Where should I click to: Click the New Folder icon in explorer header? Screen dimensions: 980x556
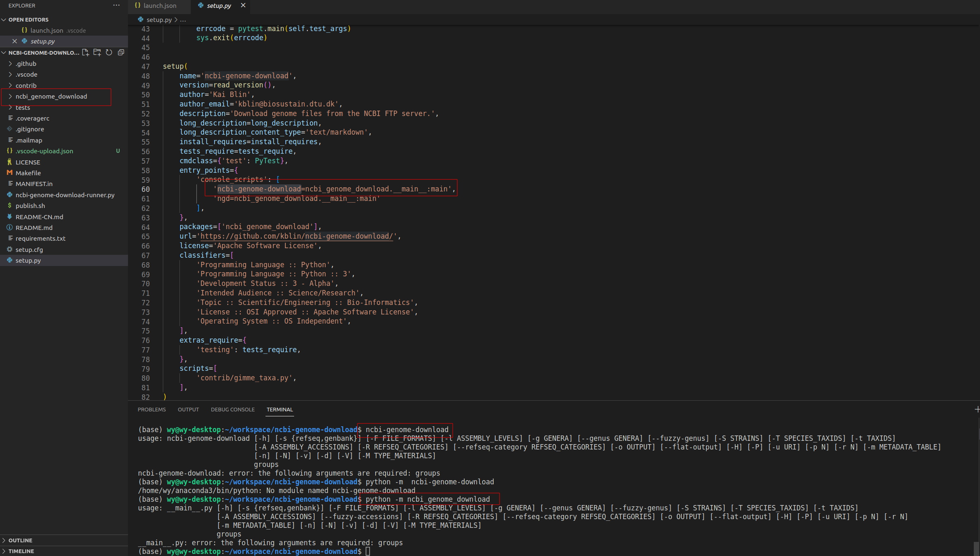click(97, 53)
